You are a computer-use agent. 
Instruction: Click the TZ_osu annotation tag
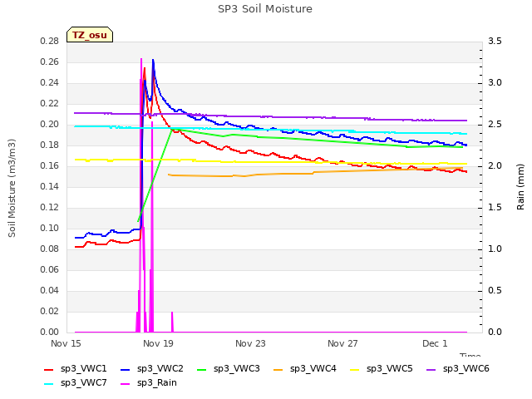pos(90,35)
